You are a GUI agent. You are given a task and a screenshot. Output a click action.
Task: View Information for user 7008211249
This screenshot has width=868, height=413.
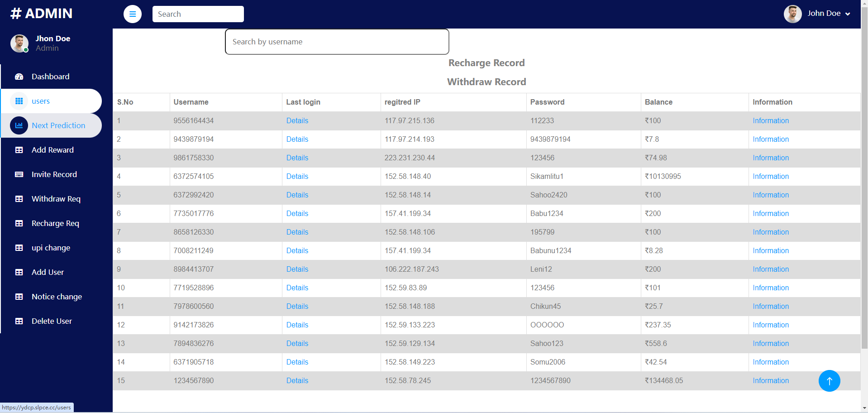[771, 251]
